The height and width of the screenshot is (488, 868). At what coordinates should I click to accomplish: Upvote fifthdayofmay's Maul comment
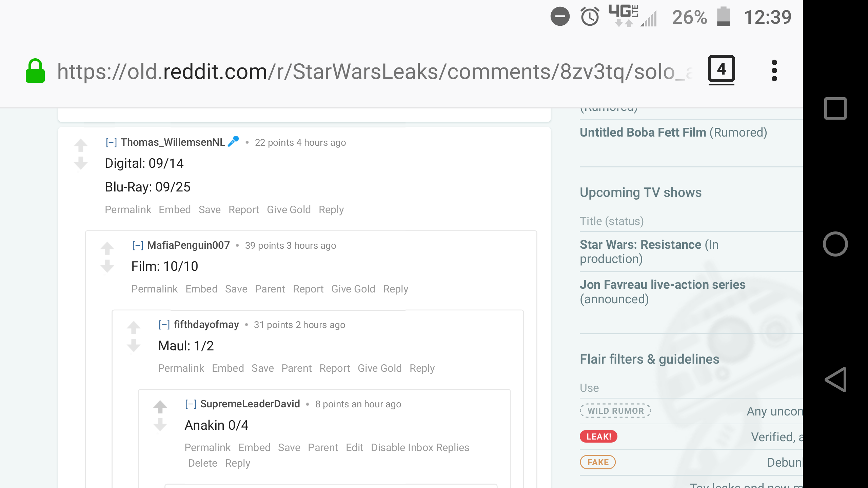click(x=134, y=327)
